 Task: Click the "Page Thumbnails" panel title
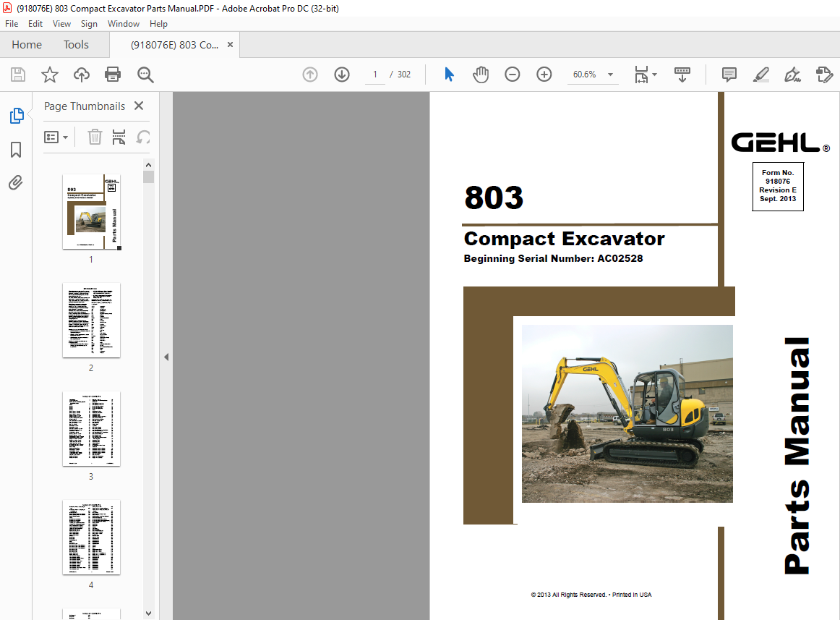pyautogui.click(x=85, y=106)
